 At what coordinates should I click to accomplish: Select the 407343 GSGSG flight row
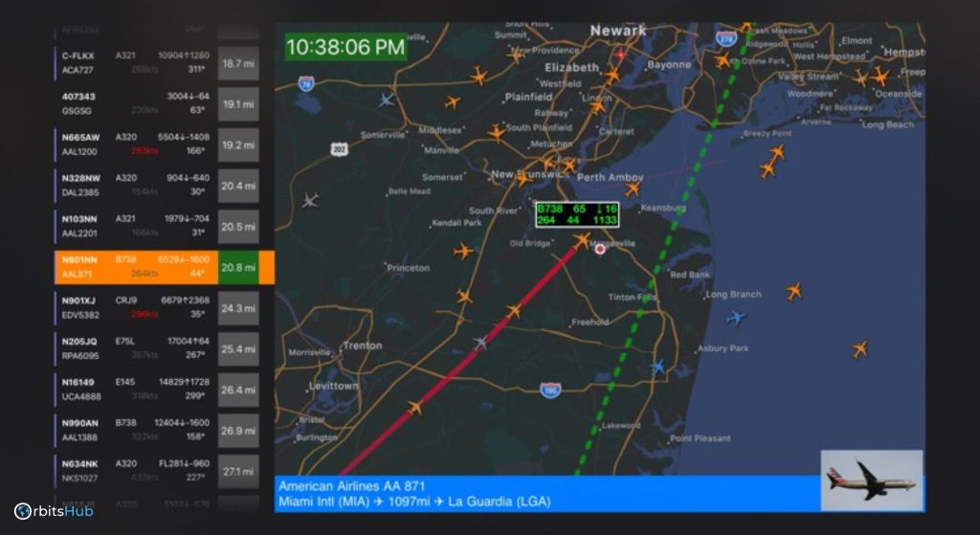coord(157,103)
